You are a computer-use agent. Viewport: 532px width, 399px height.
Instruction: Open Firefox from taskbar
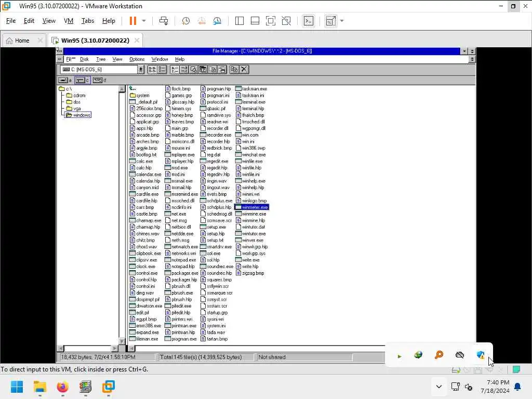click(62, 387)
